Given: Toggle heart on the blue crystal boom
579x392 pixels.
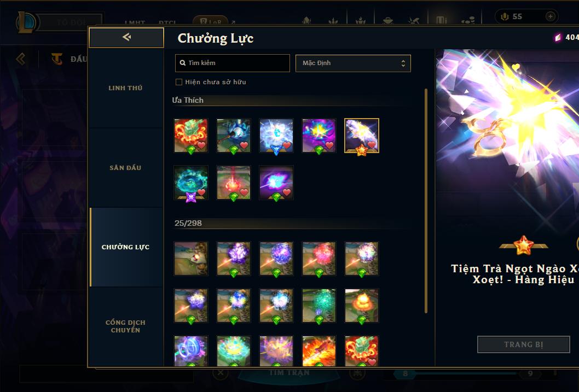Looking at the screenshot, I should tap(287, 145).
